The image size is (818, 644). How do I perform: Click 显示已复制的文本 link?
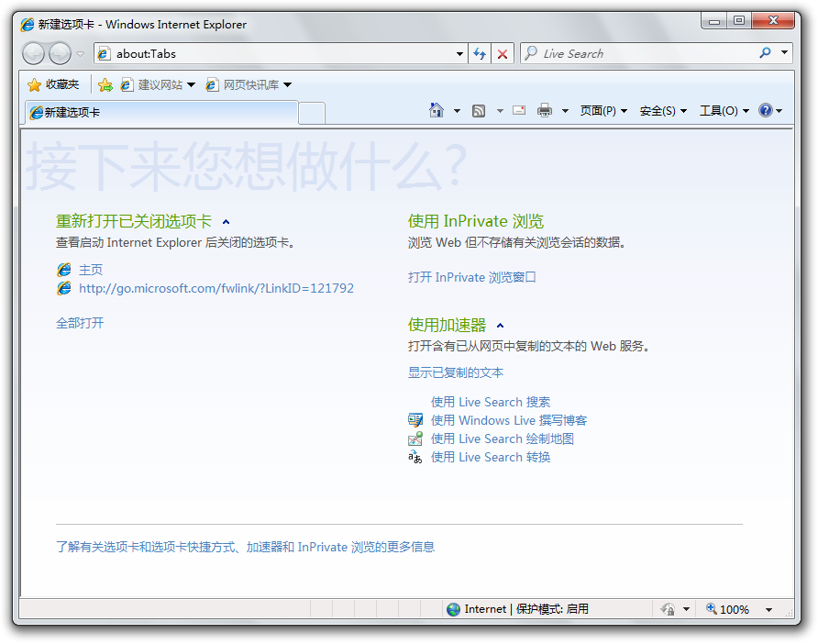456,372
